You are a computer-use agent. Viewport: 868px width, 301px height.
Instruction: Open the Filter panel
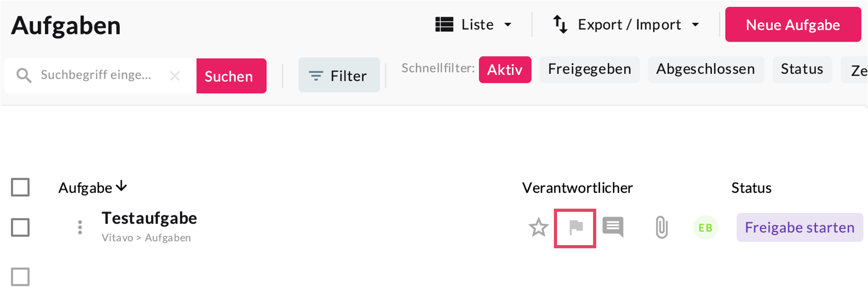click(339, 75)
